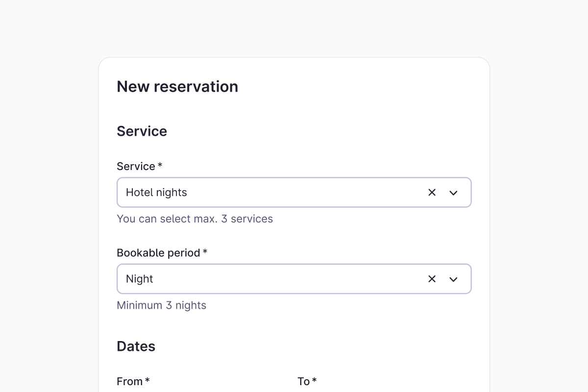Click the required asterisk beside Bookable period
Screen dimensions: 588x392
[205, 252]
